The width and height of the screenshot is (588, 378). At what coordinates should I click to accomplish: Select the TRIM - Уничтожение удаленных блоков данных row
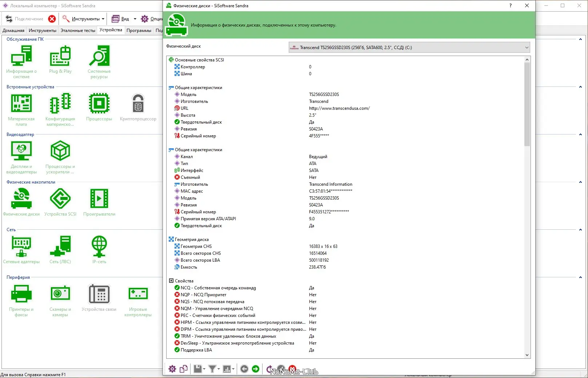coord(345,336)
